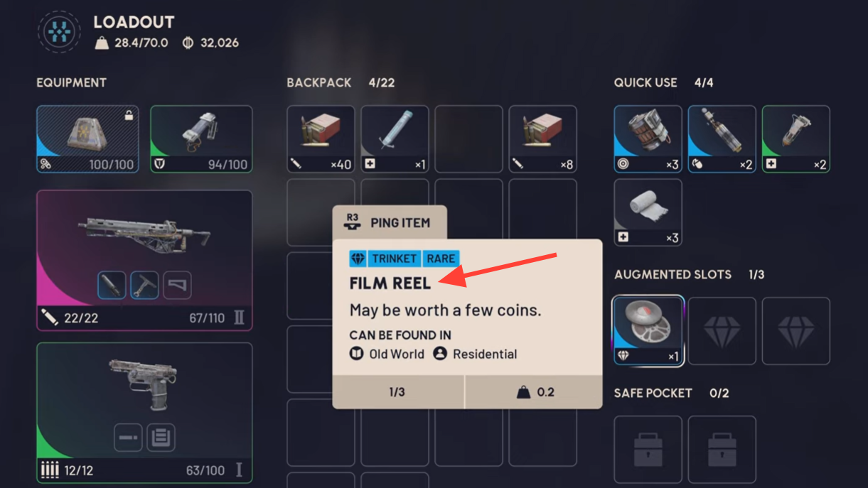Click the bandage item in Quick Use
This screenshot has height=488, width=868.
(x=648, y=213)
